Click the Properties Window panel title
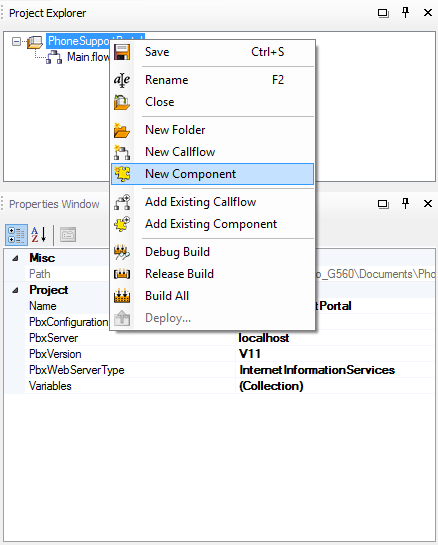This screenshot has height=545, width=438. 54,204
